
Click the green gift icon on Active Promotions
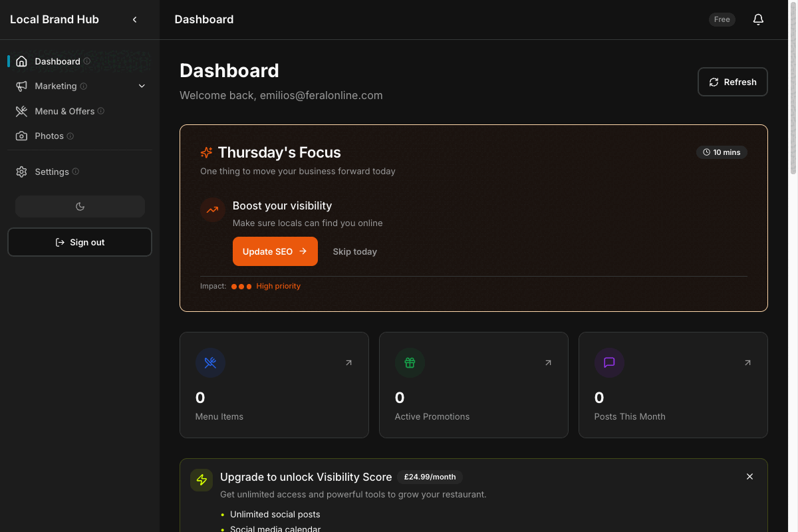pyautogui.click(x=410, y=362)
